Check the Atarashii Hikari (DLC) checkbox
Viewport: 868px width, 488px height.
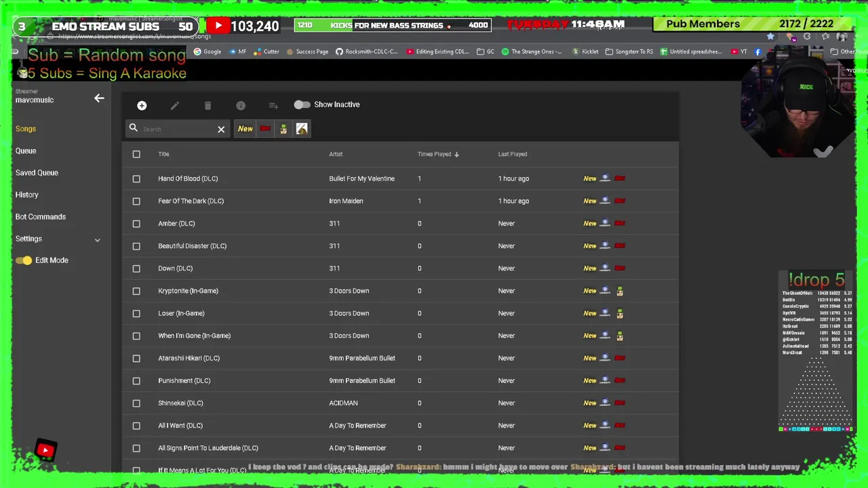pos(136,358)
